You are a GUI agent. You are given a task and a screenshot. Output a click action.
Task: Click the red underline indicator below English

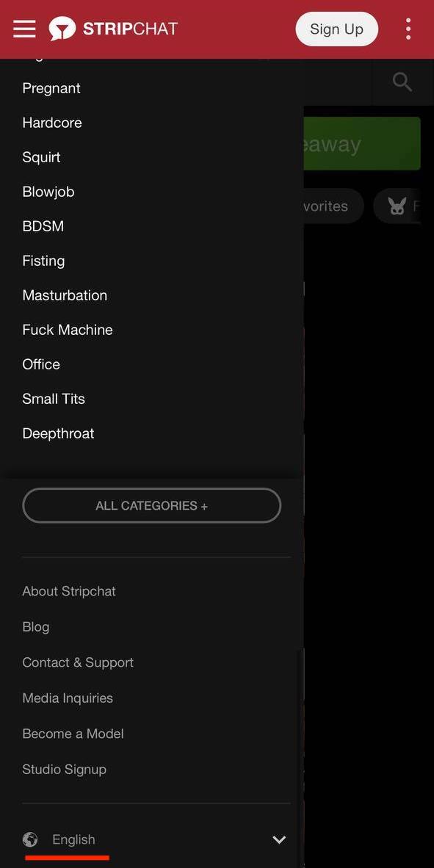pyautogui.click(x=66, y=857)
